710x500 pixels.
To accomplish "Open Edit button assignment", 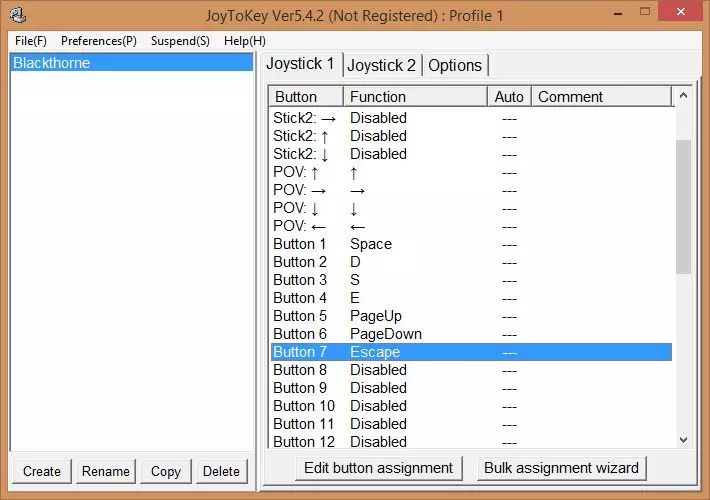I will (x=379, y=467).
